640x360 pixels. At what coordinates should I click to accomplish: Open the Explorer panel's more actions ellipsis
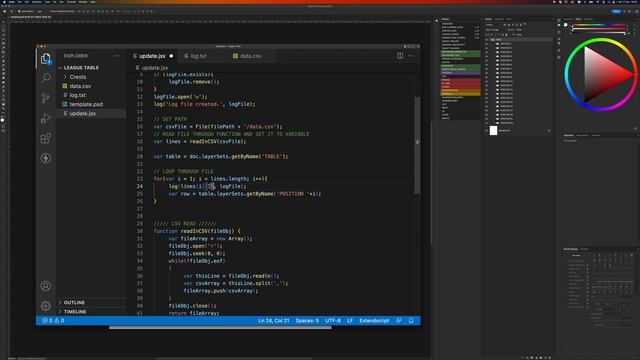point(117,56)
